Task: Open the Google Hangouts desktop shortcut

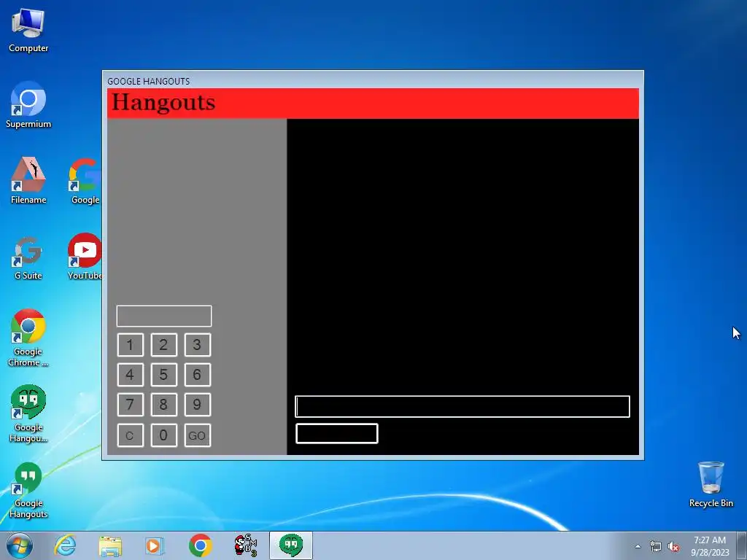Action: (x=28, y=489)
